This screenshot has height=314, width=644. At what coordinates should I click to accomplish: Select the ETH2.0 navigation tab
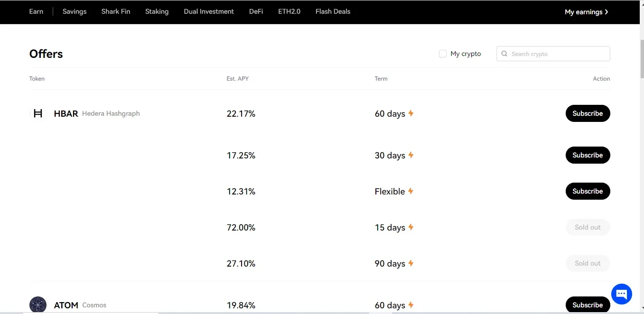coord(289,11)
